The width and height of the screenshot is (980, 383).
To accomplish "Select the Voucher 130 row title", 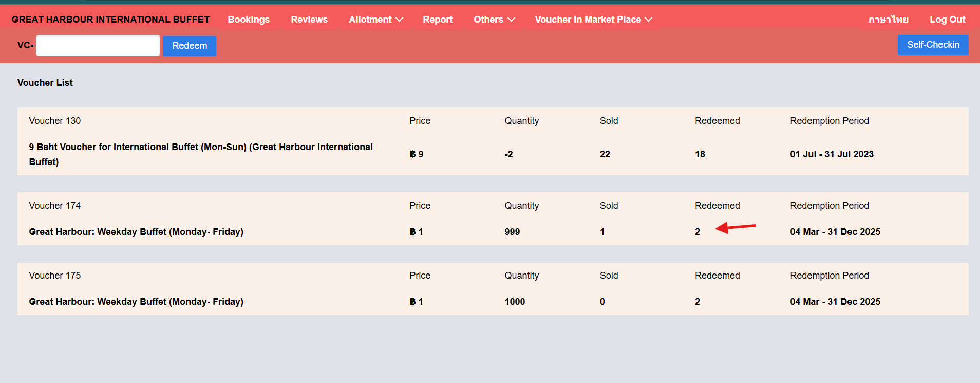I will click(55, 121).
